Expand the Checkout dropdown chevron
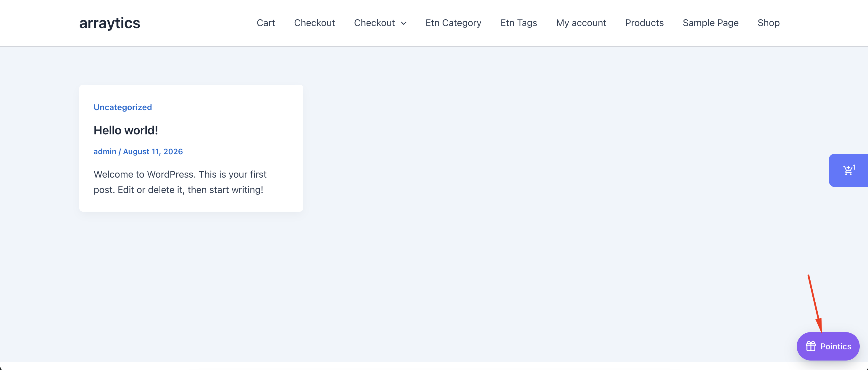The image size is (868, 370). [x=404, y=23]
